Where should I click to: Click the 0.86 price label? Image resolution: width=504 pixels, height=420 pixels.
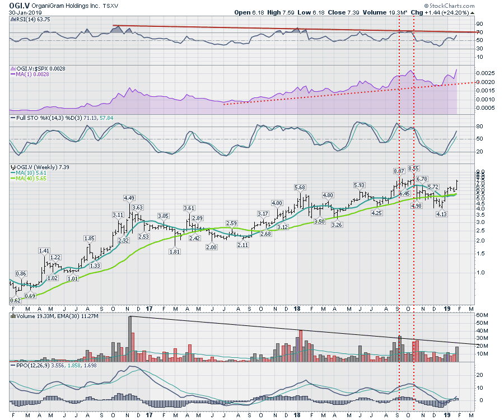[21, 274]
